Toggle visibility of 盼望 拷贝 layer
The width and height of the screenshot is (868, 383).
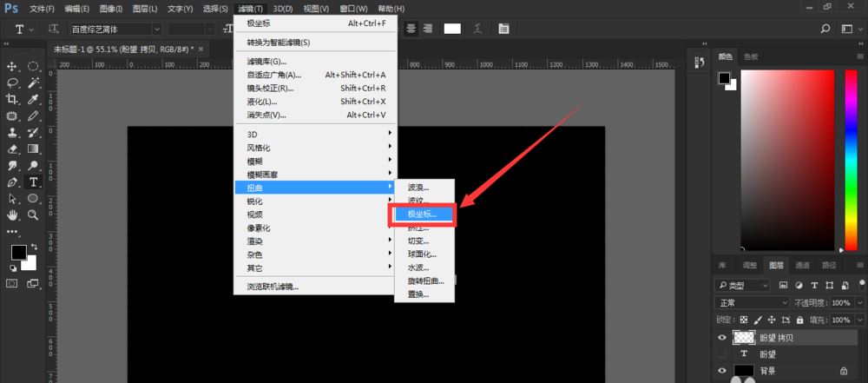coord(721,338)
